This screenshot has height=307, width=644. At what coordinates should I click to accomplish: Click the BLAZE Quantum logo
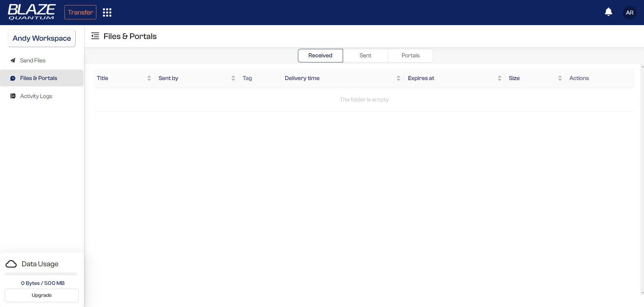31,12
